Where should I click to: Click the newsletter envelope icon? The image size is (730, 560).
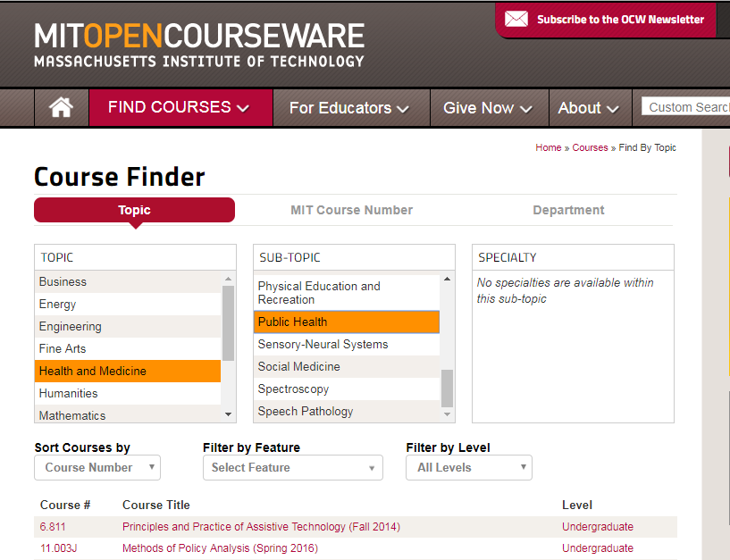tap(516, 19)
